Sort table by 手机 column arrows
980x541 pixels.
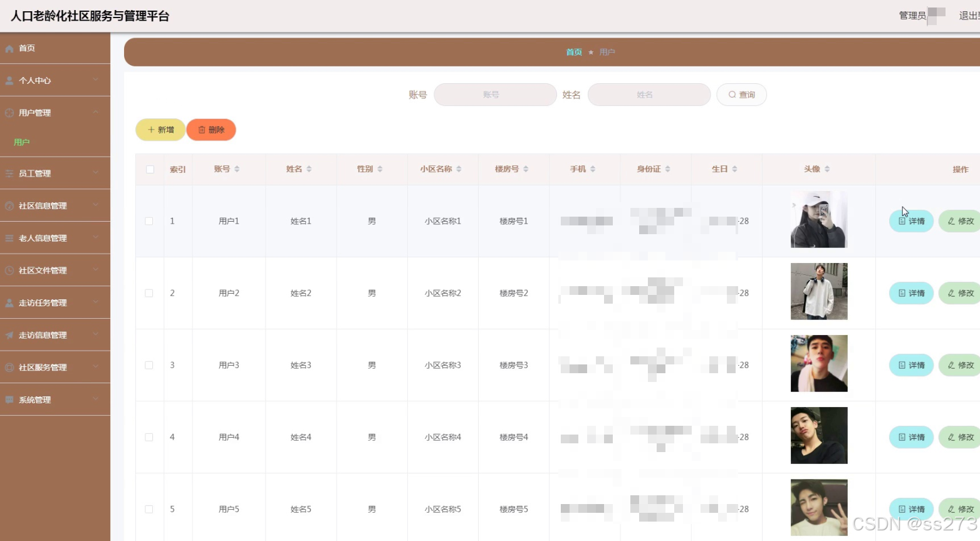tap(593, 169)
